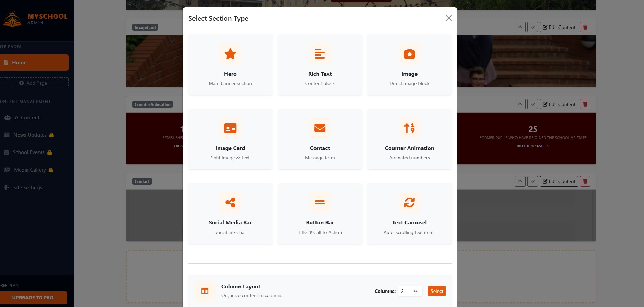This screenshot has height=307, width=644.
Task: Choose the Button Bar equals icon
Action: tap(320, 202)
